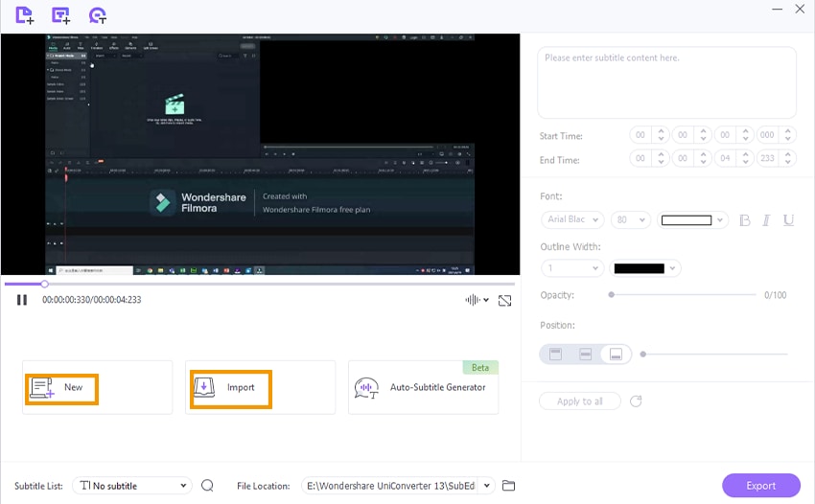Close the subtitle editor window
The height and width of the screenshot is (504, 815).
point(800,9)
